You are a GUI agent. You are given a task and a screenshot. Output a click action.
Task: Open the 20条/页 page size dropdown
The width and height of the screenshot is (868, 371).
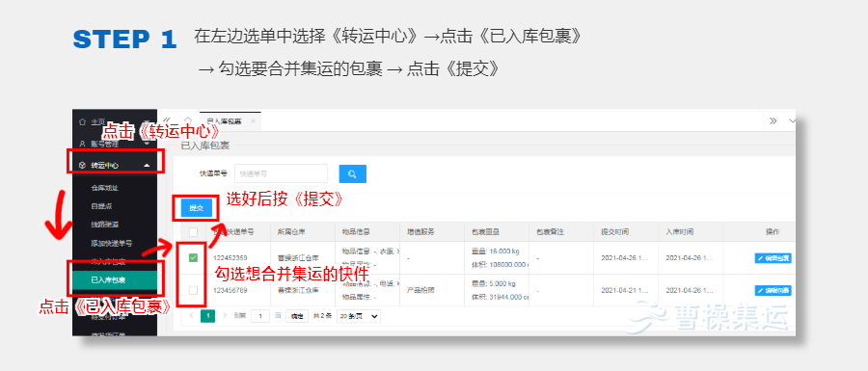tap(359, 316)
